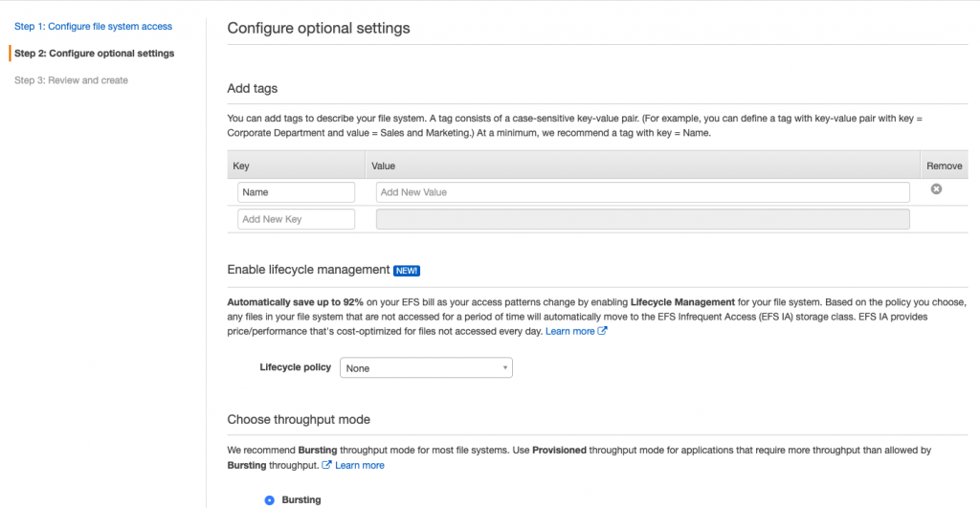The width and height of the screenshot is (980, 508).
Task: Click the Bursting option label
Action: click(x=301, y=499)
